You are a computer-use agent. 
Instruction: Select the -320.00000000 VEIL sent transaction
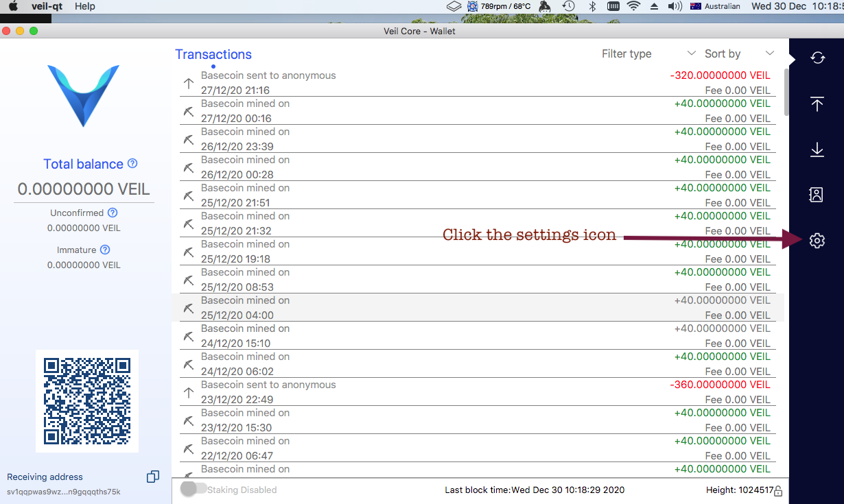478,82
